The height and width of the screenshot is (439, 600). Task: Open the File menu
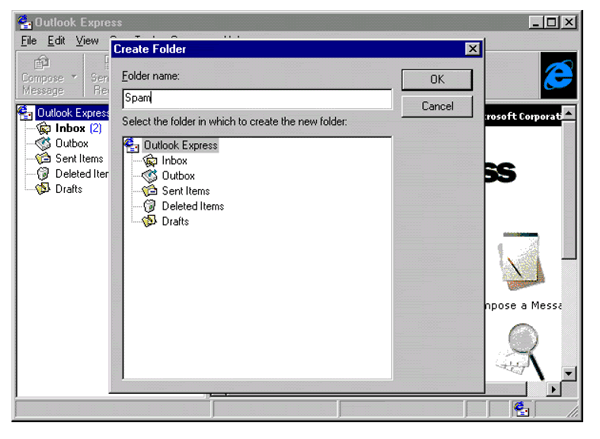28,40
